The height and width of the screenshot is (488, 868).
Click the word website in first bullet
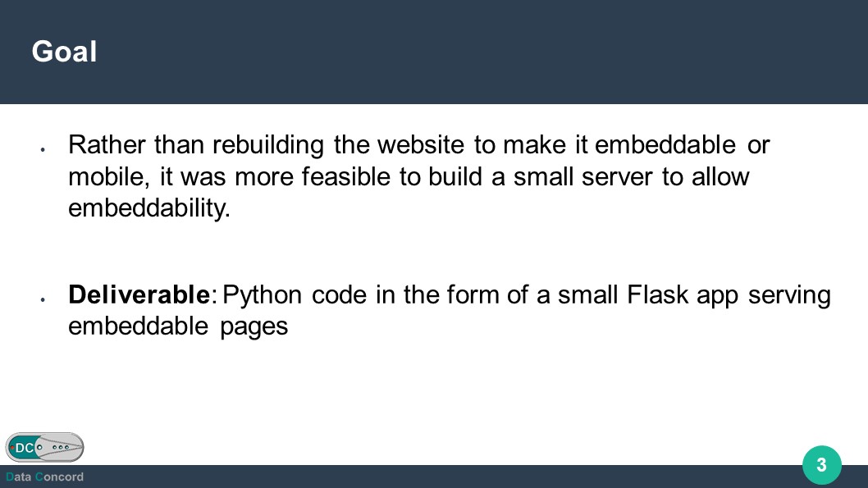pos(421,145)
